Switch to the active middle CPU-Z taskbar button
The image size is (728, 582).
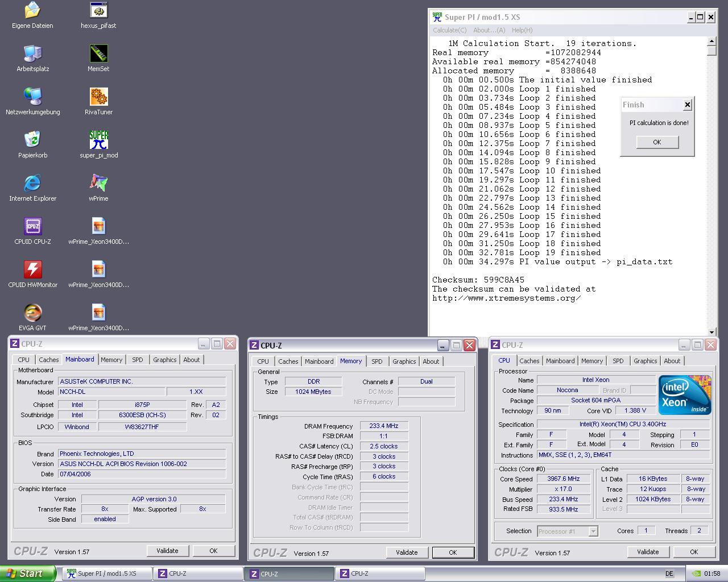289,573
